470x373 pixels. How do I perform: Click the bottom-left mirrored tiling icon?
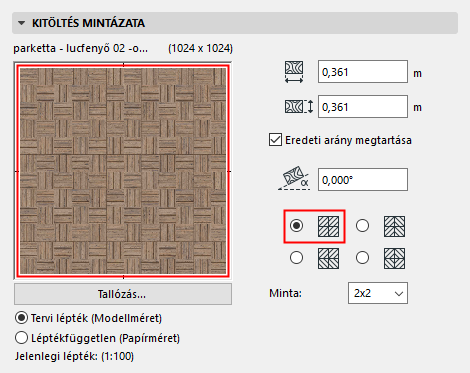click(328, 258)
